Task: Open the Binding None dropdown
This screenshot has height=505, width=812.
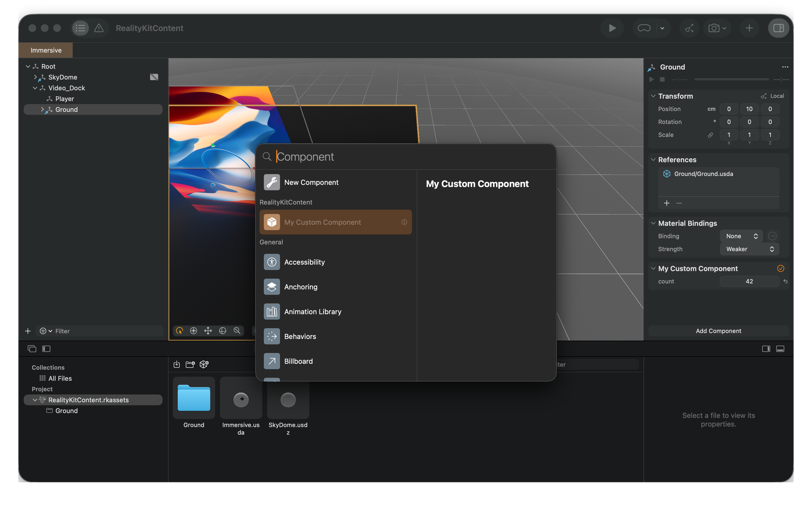Action: point(741,236)
